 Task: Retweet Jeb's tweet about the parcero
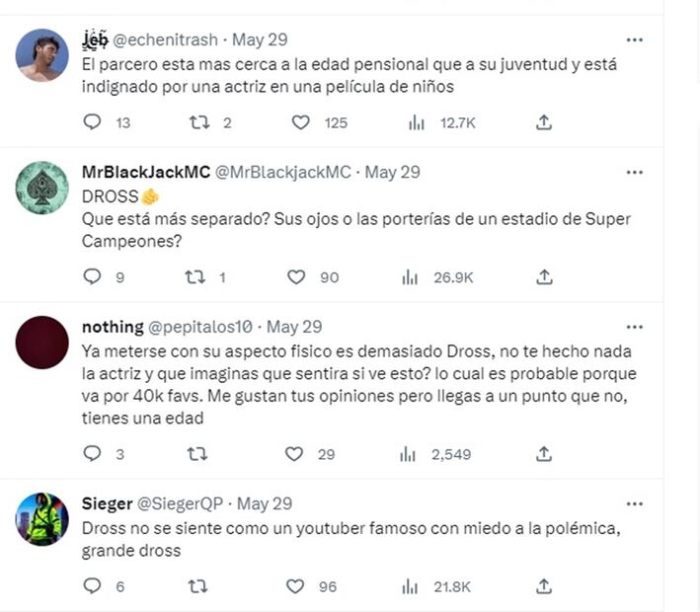(x=198, y=122)
